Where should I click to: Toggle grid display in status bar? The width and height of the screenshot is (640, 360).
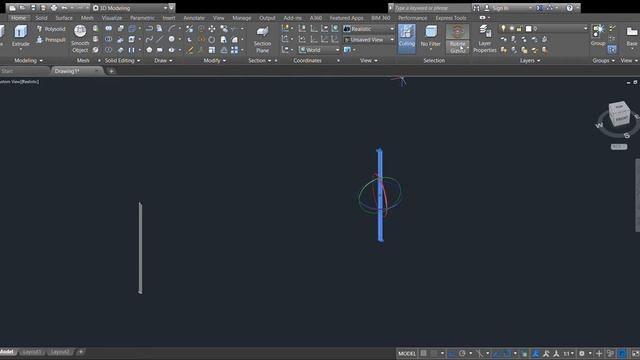(424, 353)
